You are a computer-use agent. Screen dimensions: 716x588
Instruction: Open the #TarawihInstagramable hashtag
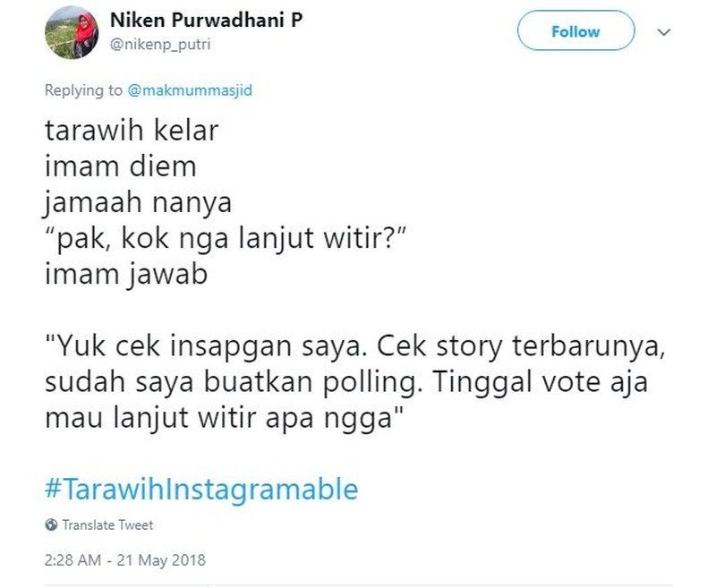point(200,489)
